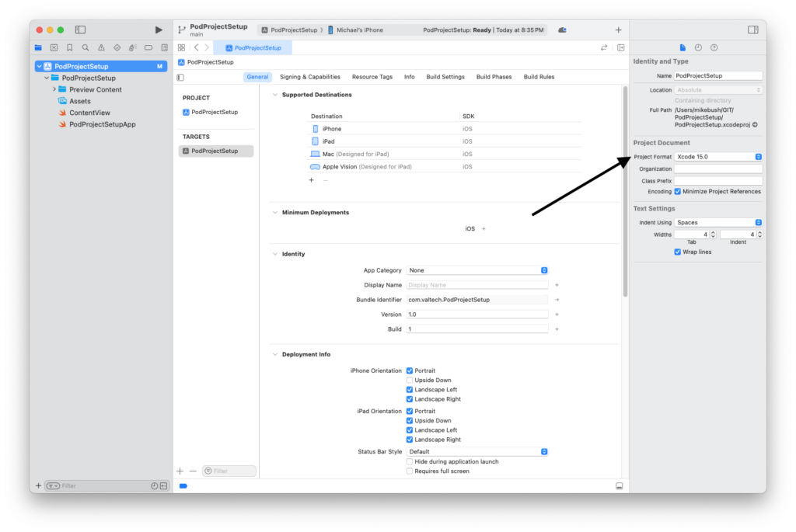Toggle the right inspector panel icon
Viewport: 796px width, 532px height.
click(x=752, y=30)
